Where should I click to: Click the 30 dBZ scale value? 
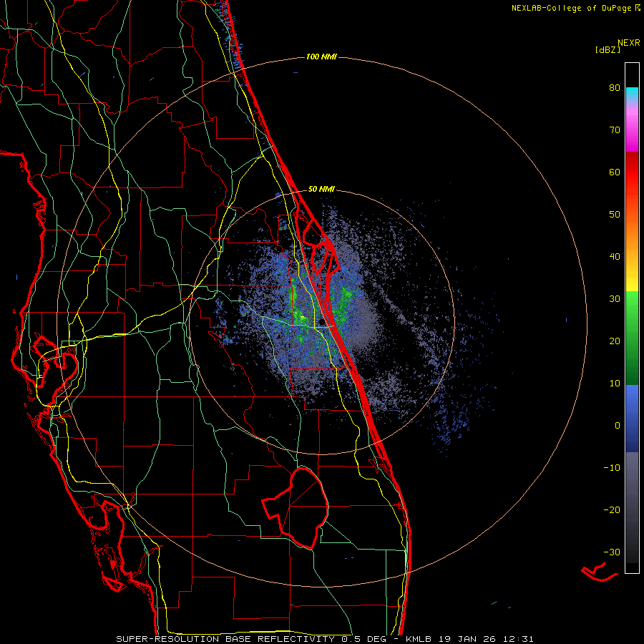click(x=615, y=298)
